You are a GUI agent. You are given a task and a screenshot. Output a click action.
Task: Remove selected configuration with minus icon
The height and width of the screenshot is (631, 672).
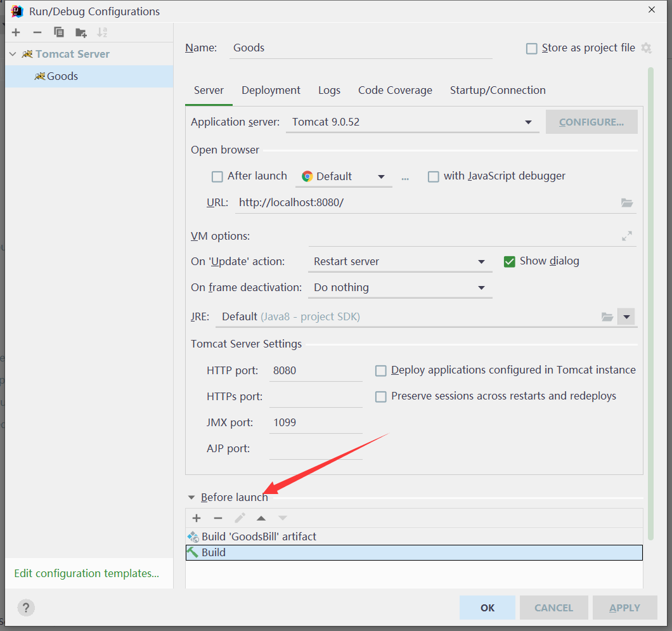pos(37,32)
